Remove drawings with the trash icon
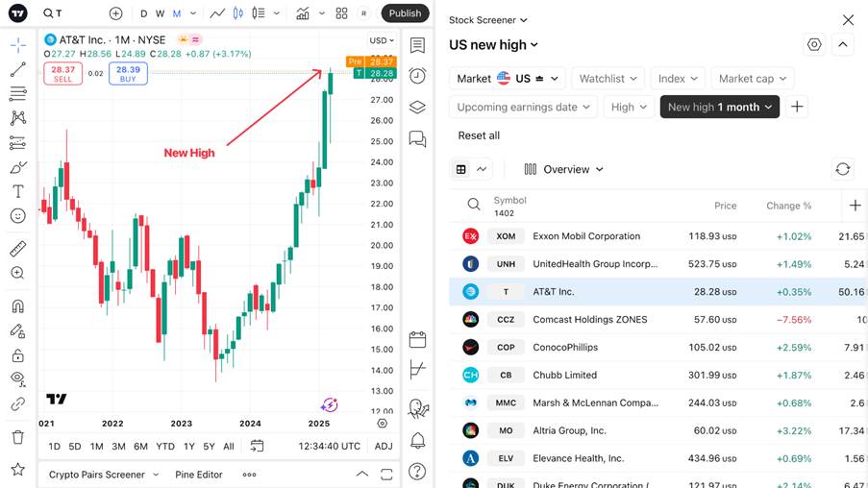 [x=17, y=437]
